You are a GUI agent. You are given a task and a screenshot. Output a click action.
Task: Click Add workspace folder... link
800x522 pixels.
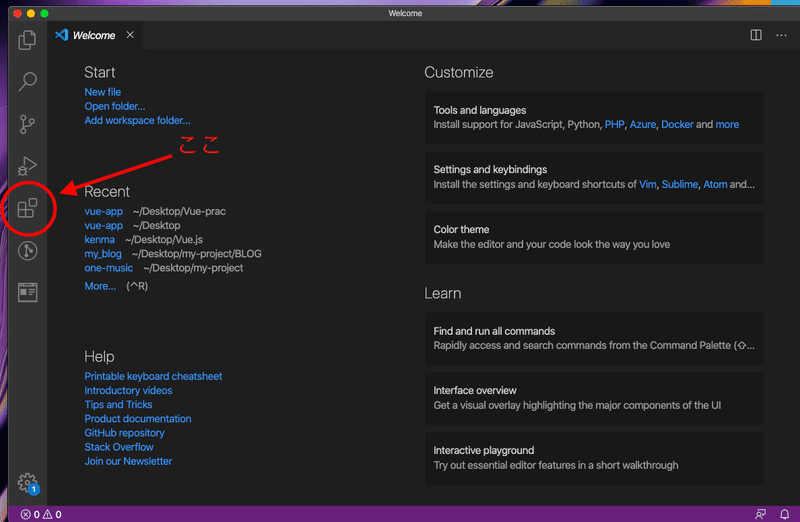[x=137, y=120]
